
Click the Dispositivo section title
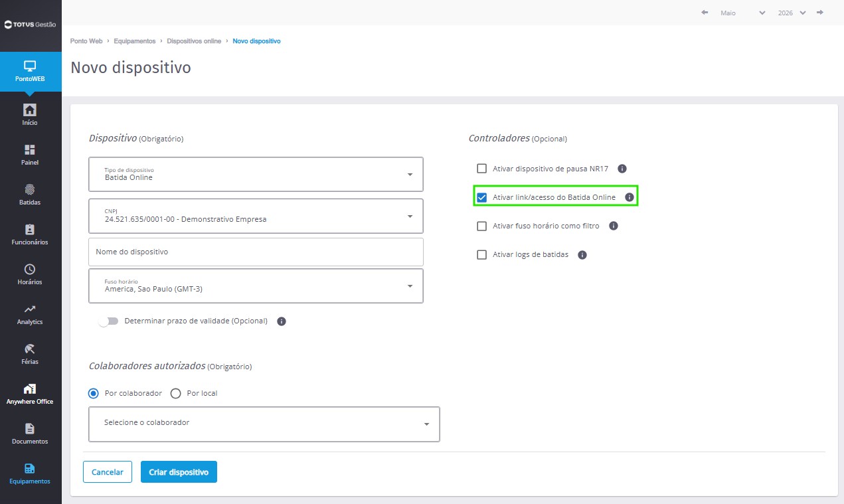point(113,138)
